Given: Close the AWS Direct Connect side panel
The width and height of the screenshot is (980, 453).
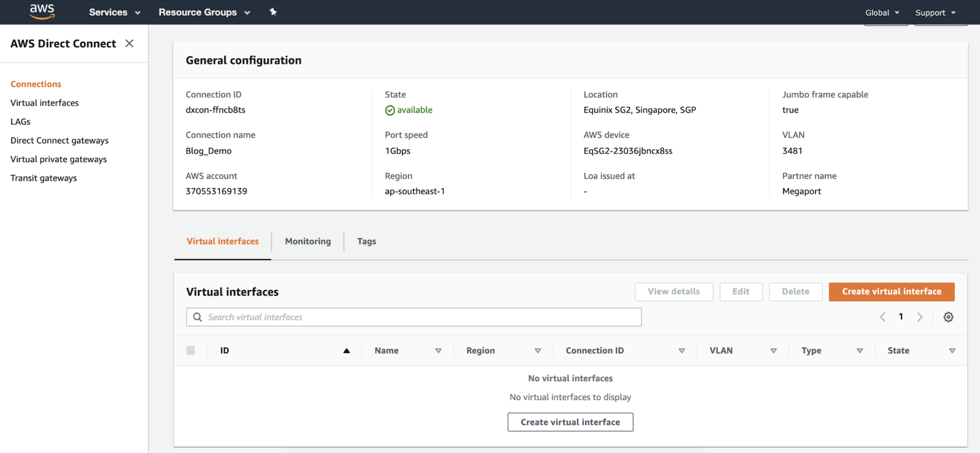Looking at the screenshot, I should click(x=129, y=44).
